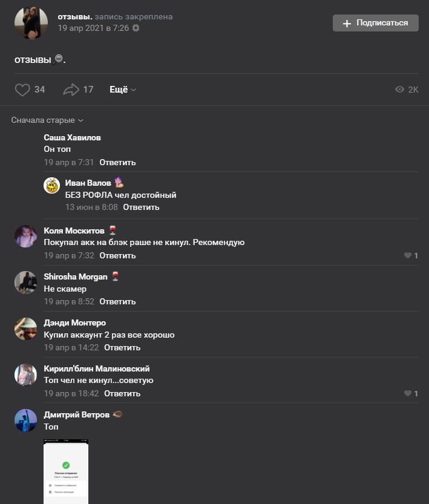Share the post via the arrow icon
Viewport: 429px width, 504px height.
click(x=71, y=90)
